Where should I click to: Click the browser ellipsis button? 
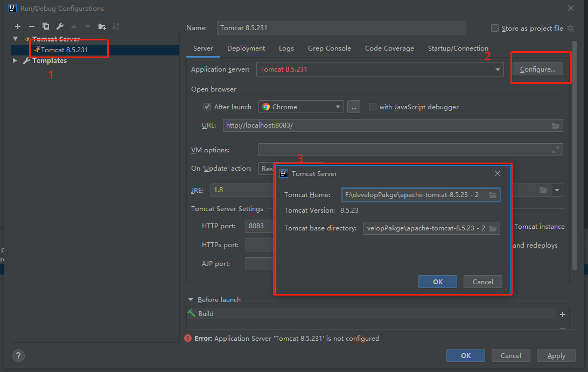pyautogui.click(x=354, y=107)
